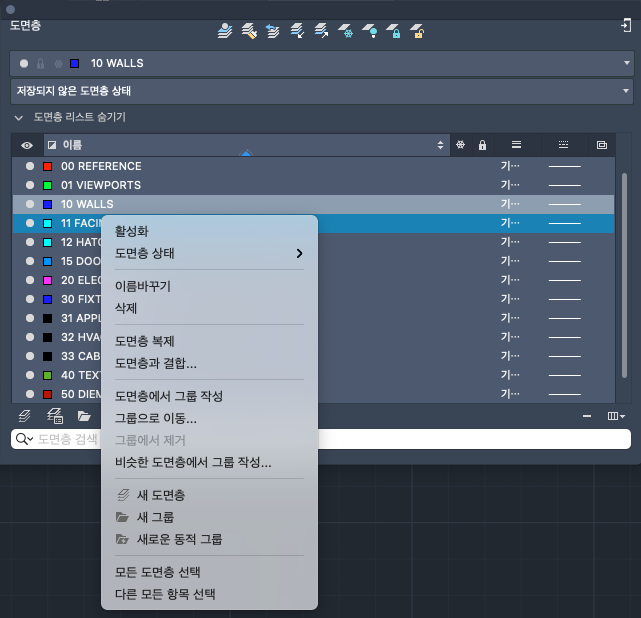The height and width of the screenshot is (618, 641).
Task: Click the 이름 column sort arrows
Action: point(440,145)
